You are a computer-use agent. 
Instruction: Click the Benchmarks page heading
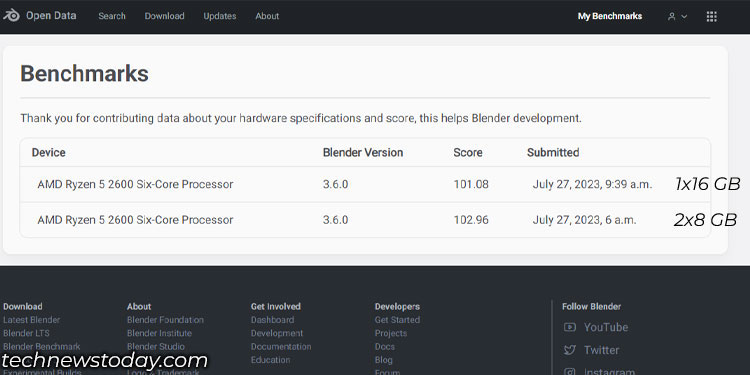pyautogui.click(x=84, y=74)
